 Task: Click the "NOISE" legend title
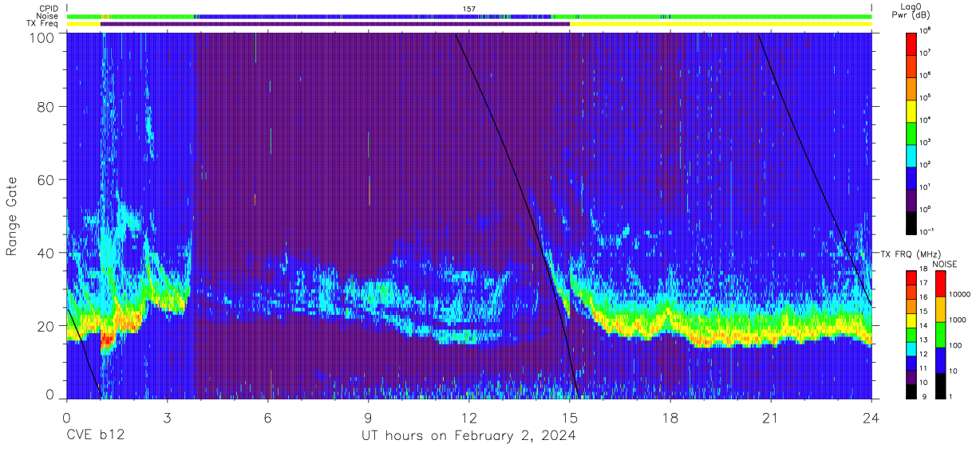[946, 262]
